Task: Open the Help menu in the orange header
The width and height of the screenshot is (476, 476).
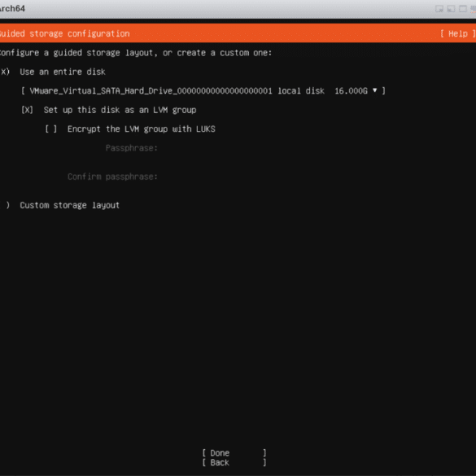Action: 458,33
